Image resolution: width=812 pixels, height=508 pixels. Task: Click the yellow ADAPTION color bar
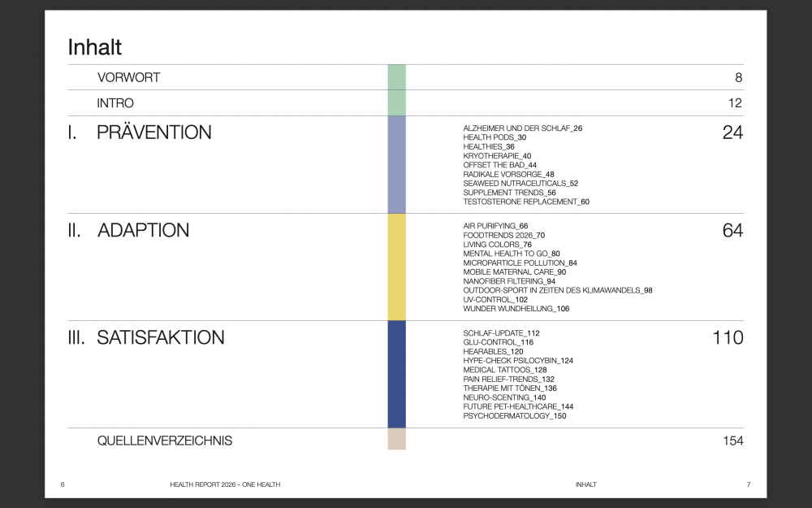point(396,267)
